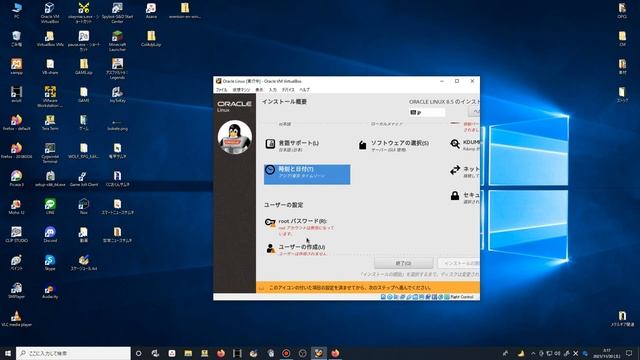Open the デバイス menu in the VirtualBox window
Screen dimensions: 640x360
click(288, 90)
